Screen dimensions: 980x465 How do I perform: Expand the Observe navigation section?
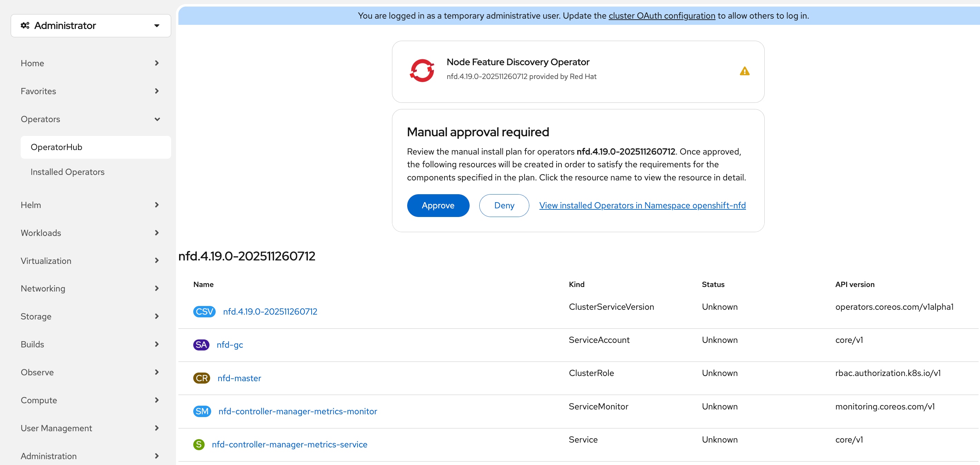tap(90, 372)
